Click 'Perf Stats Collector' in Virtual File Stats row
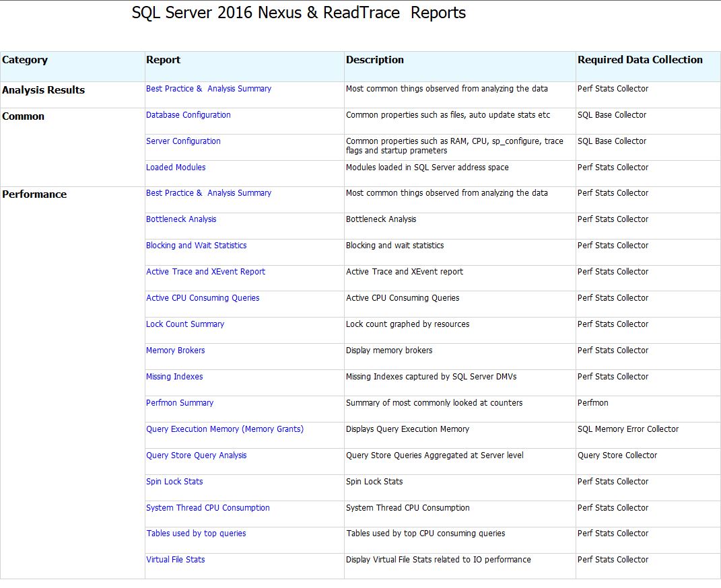 click(613, 560)
